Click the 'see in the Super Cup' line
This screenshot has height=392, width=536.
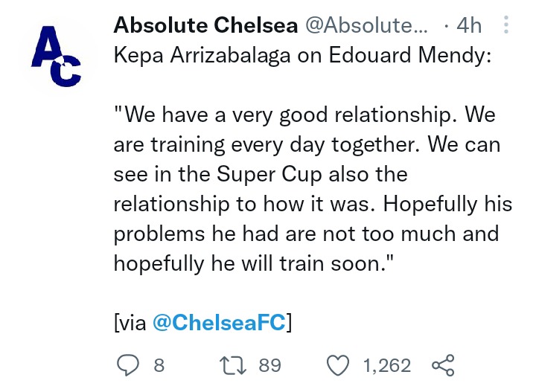[261, 175]
